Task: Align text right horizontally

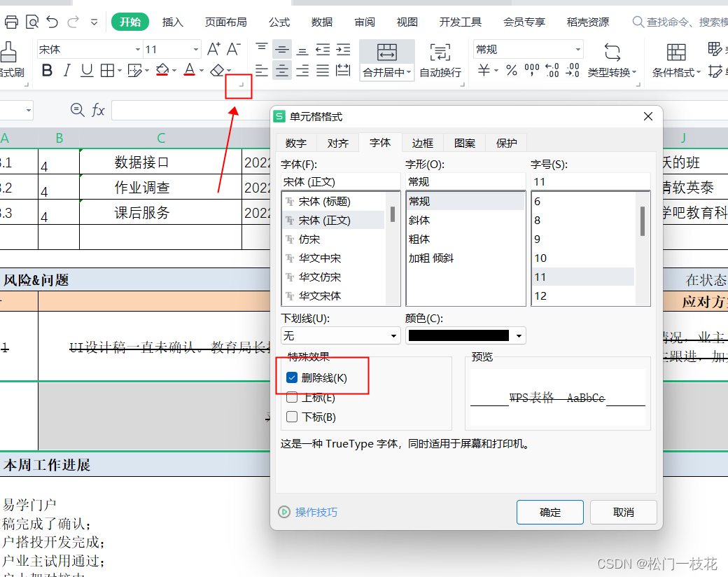Action: pyautogui.click(x=302, y=71)
